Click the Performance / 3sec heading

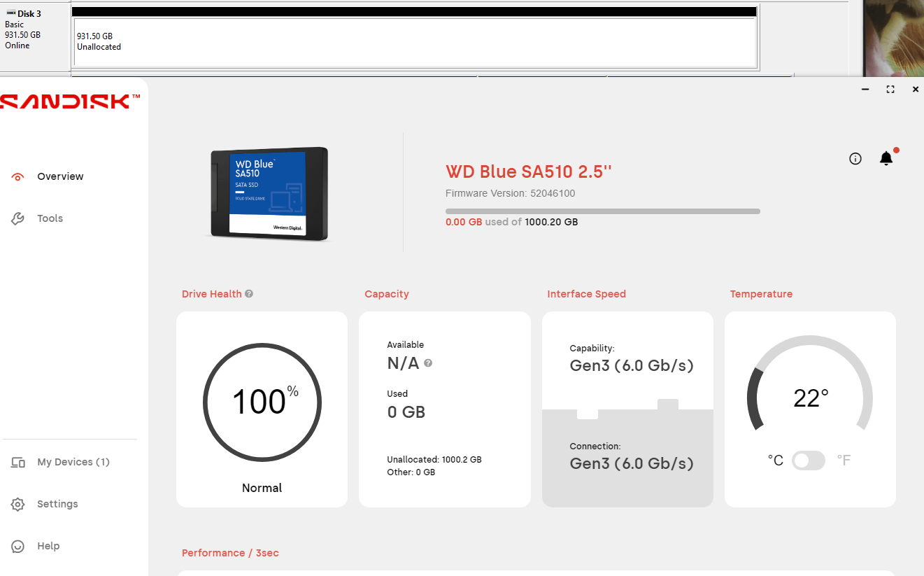click(x=230, y=553)
